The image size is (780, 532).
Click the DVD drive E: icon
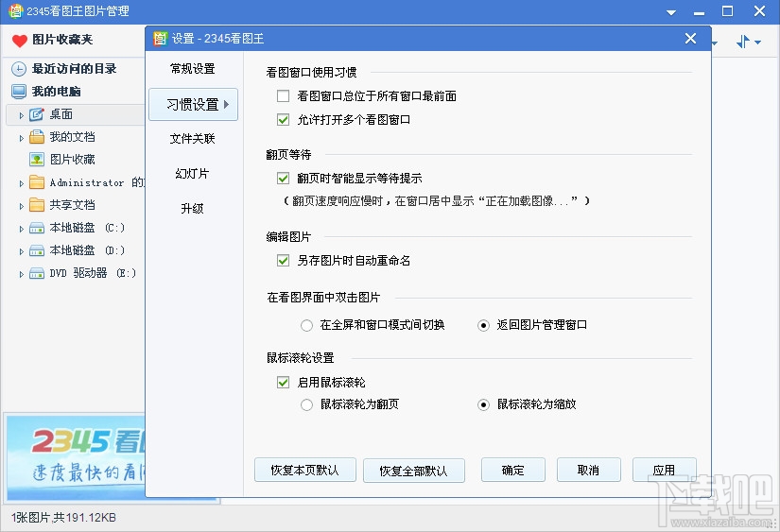click(x=36, y=273)
